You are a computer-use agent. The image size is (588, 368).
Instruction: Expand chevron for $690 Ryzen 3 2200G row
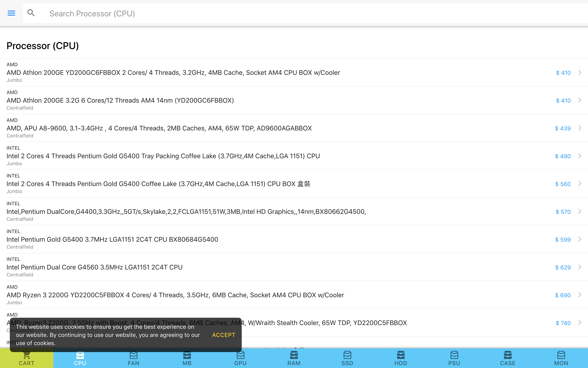click(x=580, y=295)
